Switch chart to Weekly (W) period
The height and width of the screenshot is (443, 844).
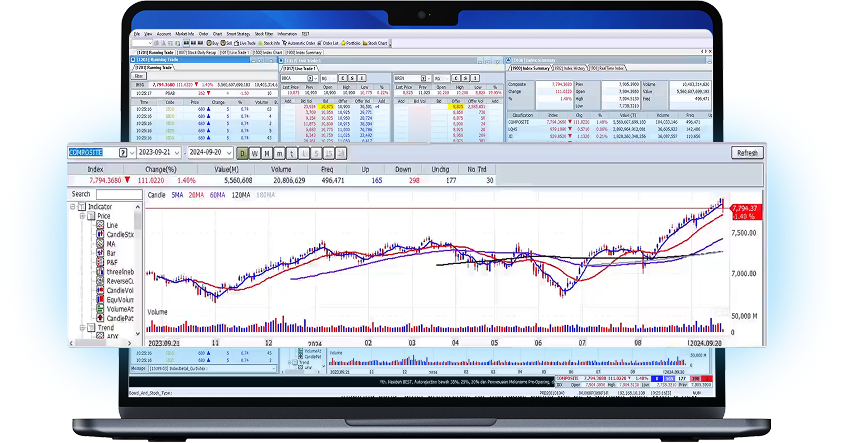(254, 153)
